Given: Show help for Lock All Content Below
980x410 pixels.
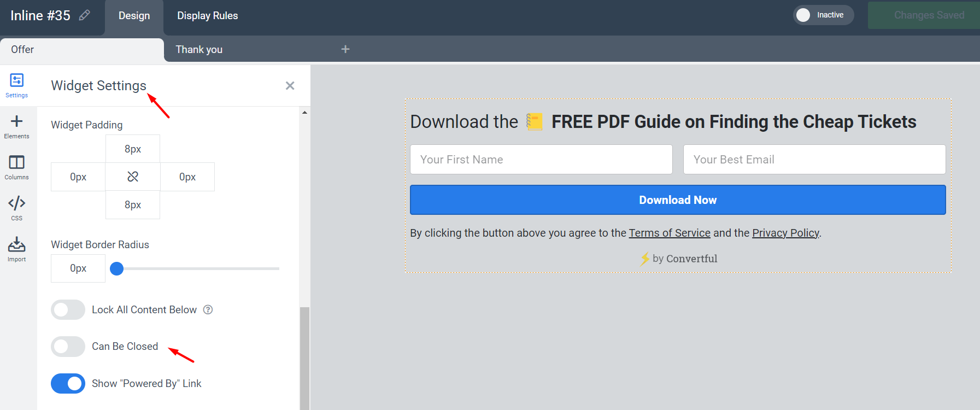Looking at the screenshot, I should (208, 309).
